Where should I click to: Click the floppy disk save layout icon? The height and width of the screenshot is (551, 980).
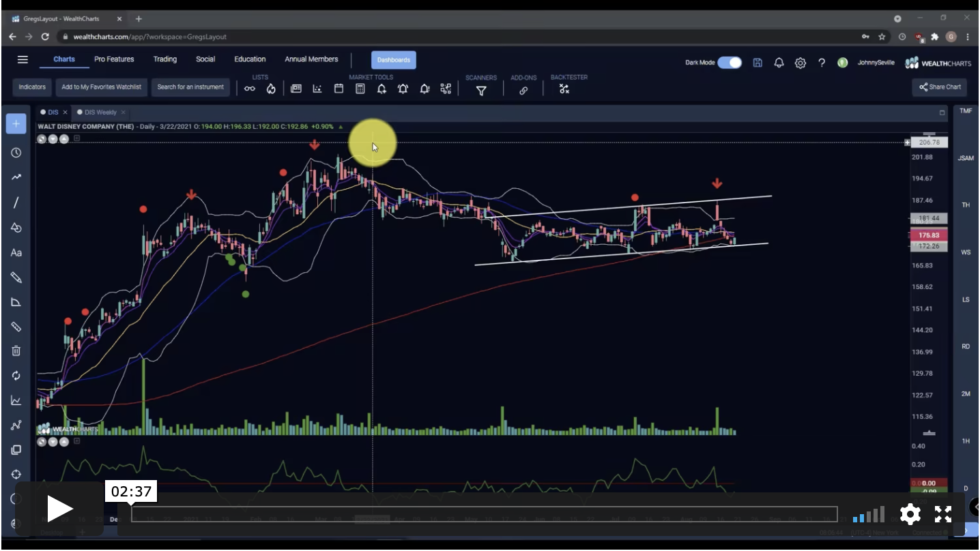pos(758,63)
